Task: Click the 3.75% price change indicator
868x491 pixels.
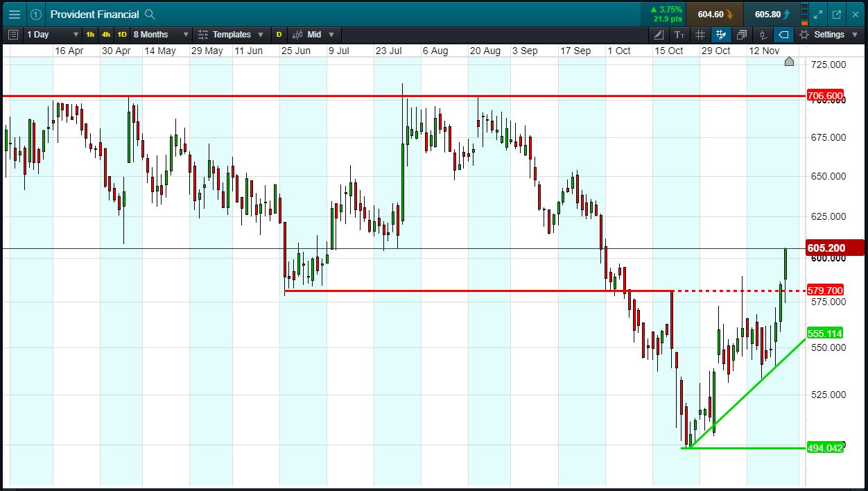Action: point(666,10)
